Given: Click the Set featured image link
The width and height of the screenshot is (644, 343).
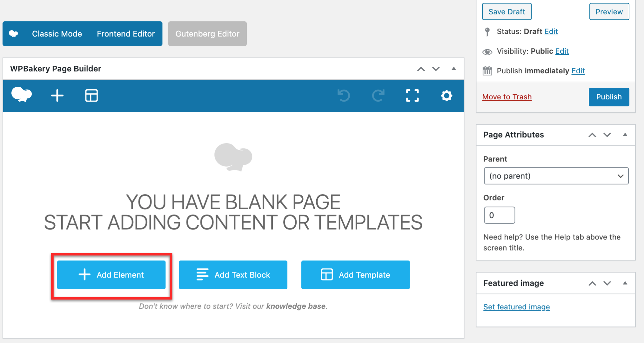Looking at the screenshot, I should pos(516,307).
